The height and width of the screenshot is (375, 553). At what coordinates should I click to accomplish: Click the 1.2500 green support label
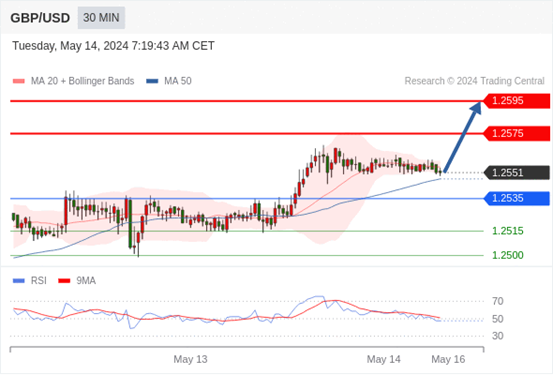pyautogui.click(x=508, y=255)
